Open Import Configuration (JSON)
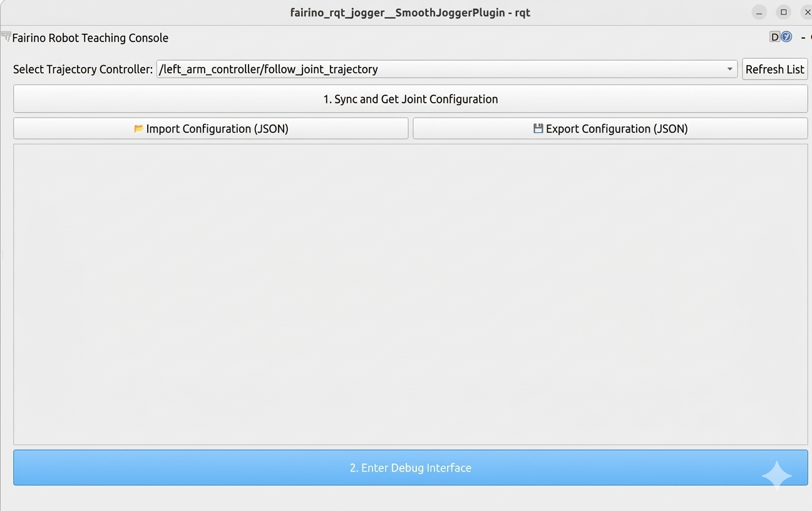The image size is (812, 511). point(211,128)
